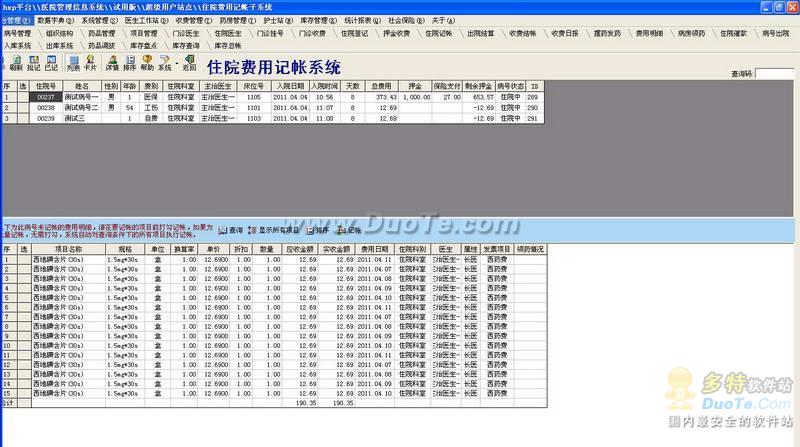Tick the 选 checkbox for patient 00237
The height and width of the screenshot is (447, 800).
tap(24, 96)
